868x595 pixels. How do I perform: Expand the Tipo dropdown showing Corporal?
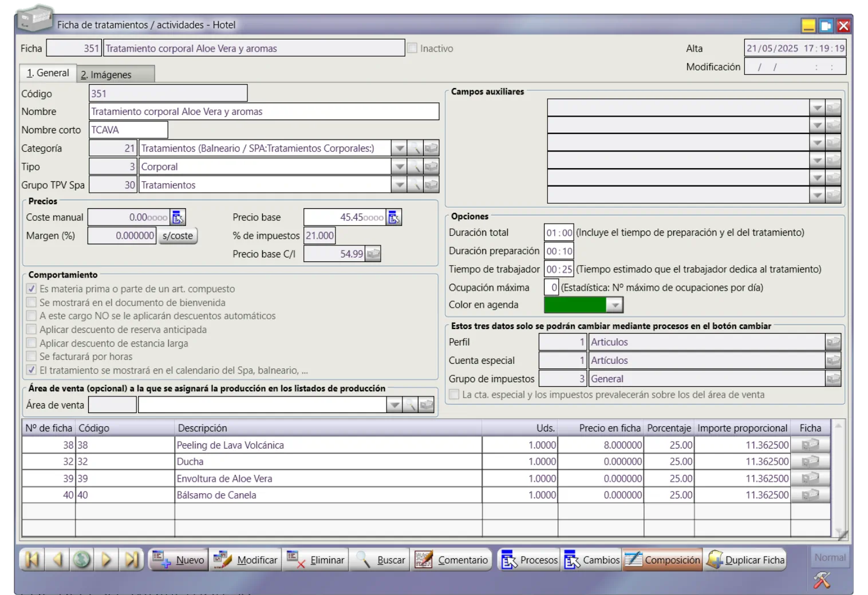tap(399, 167)
